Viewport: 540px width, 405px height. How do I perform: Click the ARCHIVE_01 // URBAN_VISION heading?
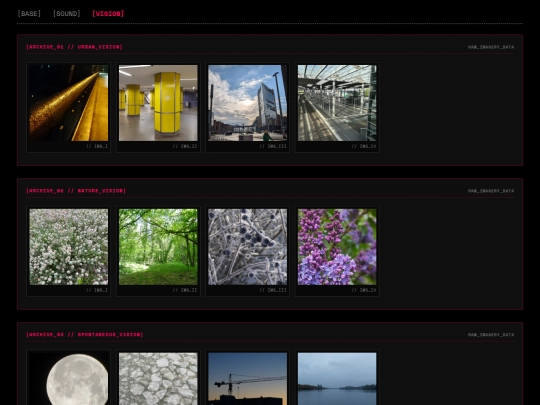74,47
